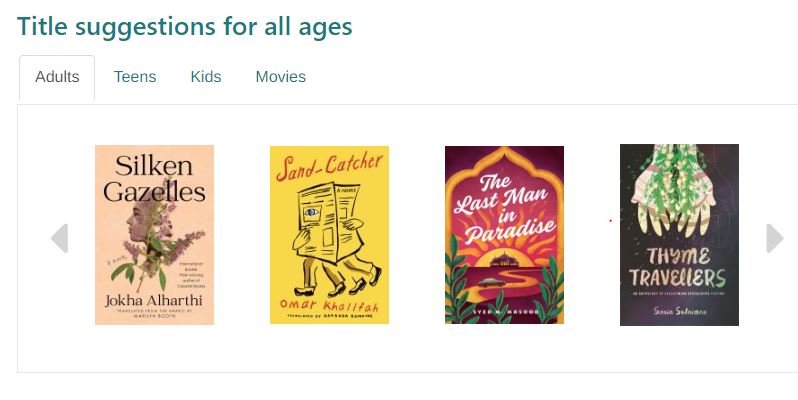Click the next carousel arrow

(775, 238)
